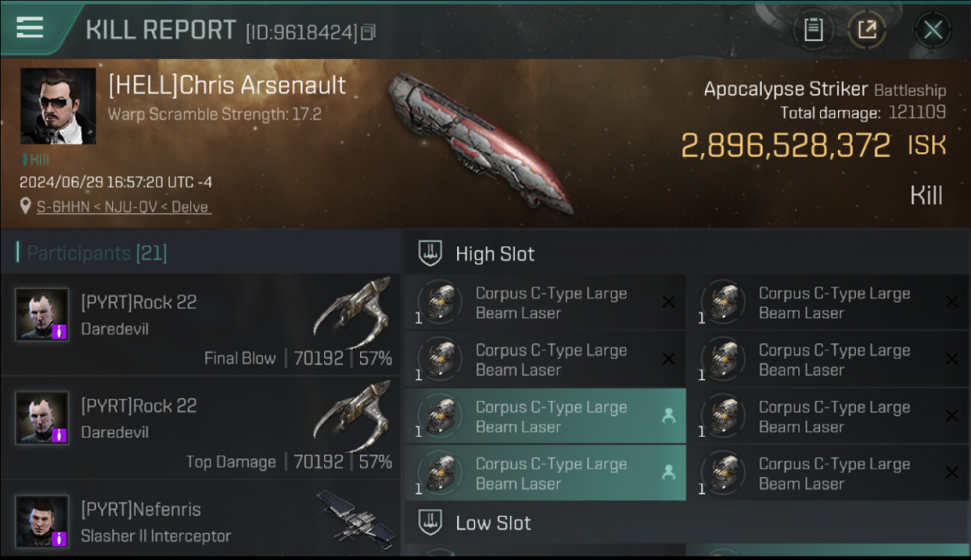The height and width of the screenshot is (560, 971).
Task: Open the S-6HHN < NJU-QV < Delve location link
Action: click(x=124, y=207)
